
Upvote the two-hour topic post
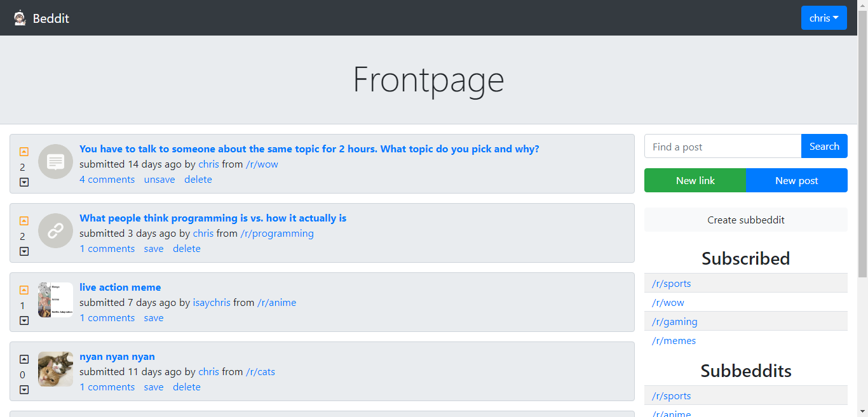point(24,152)
